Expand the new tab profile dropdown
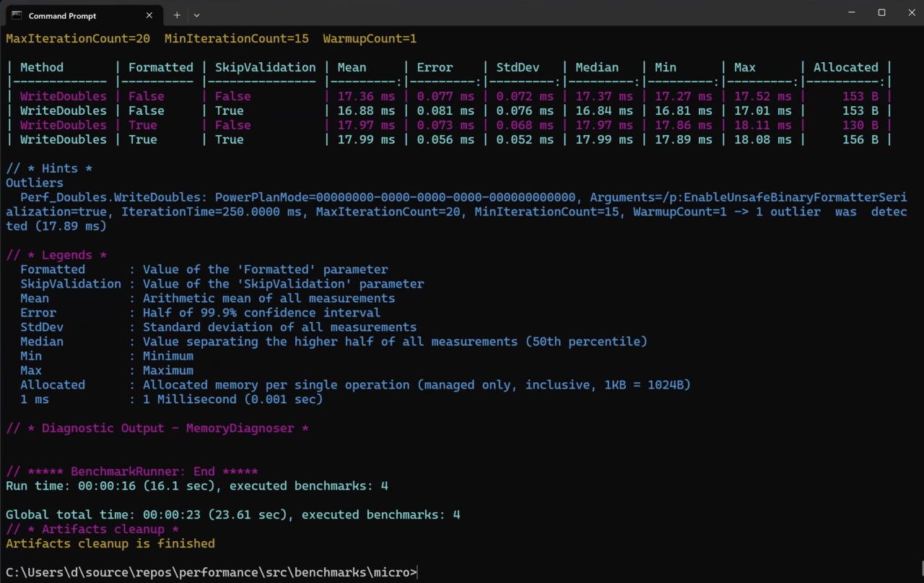Image resolution: width=924 pixels, height=583 pixels. [x=196, y=15]
